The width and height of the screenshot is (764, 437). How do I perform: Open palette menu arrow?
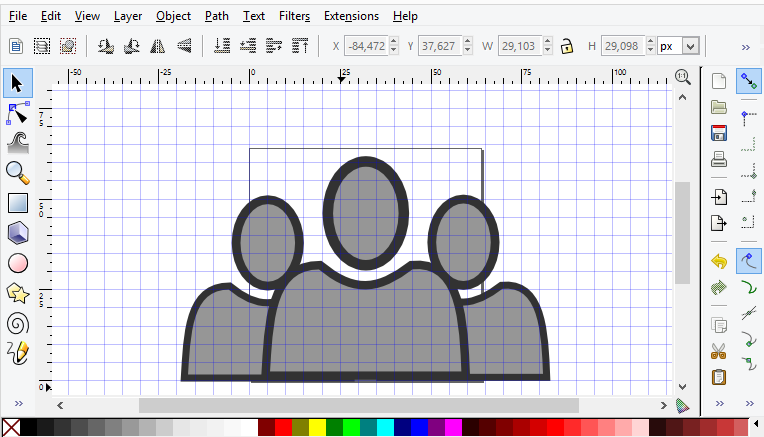point(756,423)
